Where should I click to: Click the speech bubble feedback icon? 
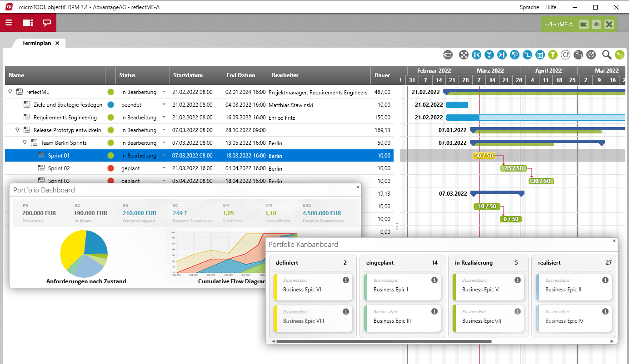(x=46, y=23)
